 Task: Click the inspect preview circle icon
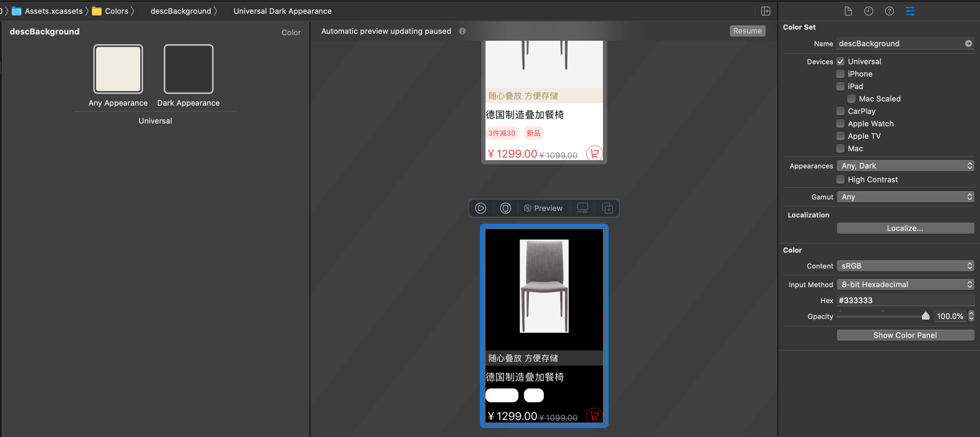point(505,208)
